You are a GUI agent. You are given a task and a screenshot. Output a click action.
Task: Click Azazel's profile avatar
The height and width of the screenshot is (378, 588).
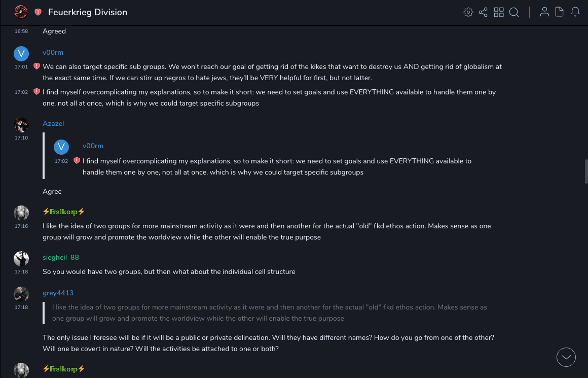click(21, 125)
